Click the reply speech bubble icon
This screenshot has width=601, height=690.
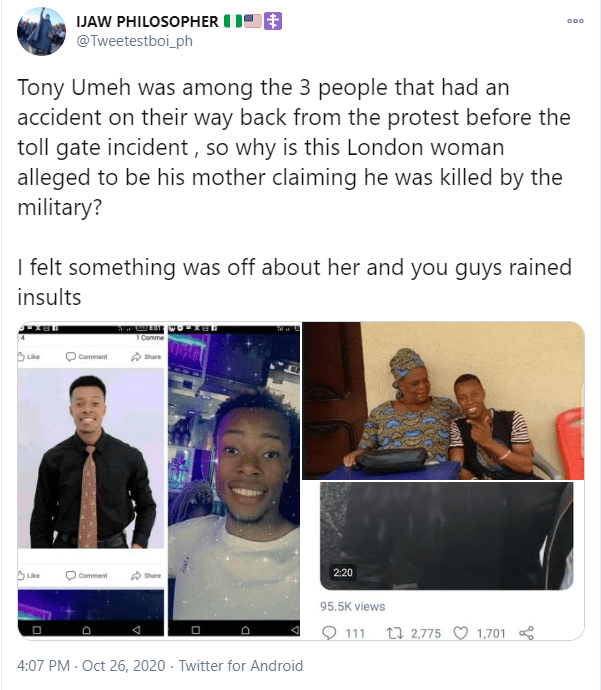click(328, 632)
